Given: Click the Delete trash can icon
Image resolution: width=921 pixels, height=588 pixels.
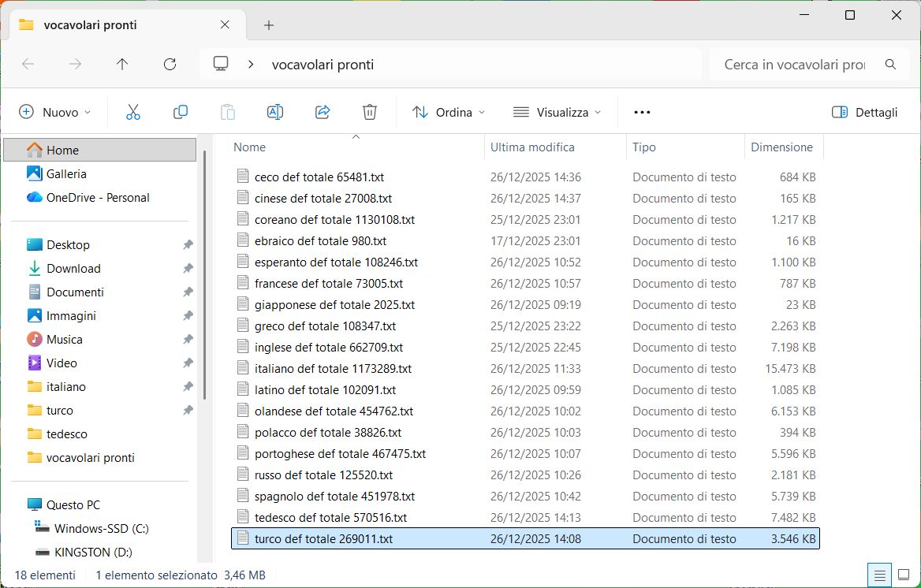Looking at the screenshot, I should pyautogui.click(x=369, y=112).
